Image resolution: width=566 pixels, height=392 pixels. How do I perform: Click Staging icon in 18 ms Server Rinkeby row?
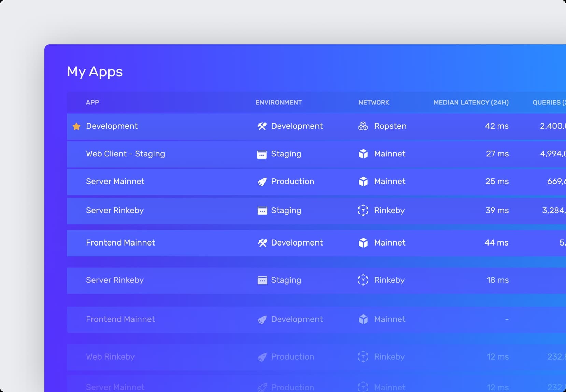(262, 280)
